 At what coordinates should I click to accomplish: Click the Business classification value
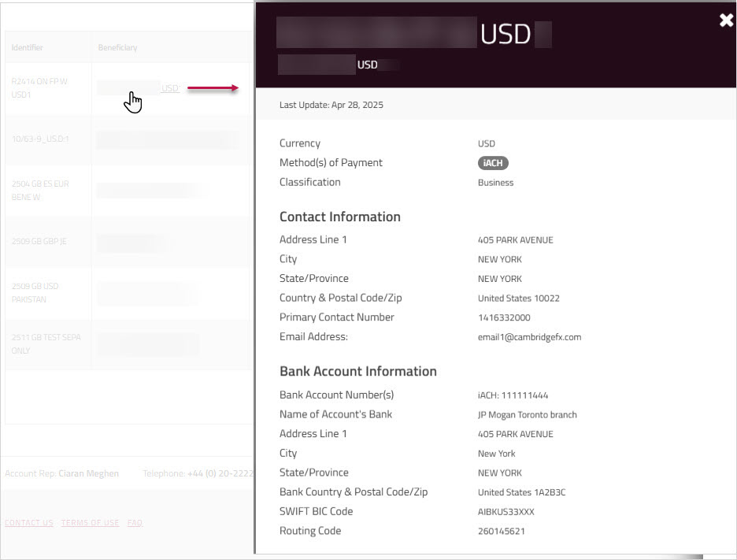coord(496,182)
